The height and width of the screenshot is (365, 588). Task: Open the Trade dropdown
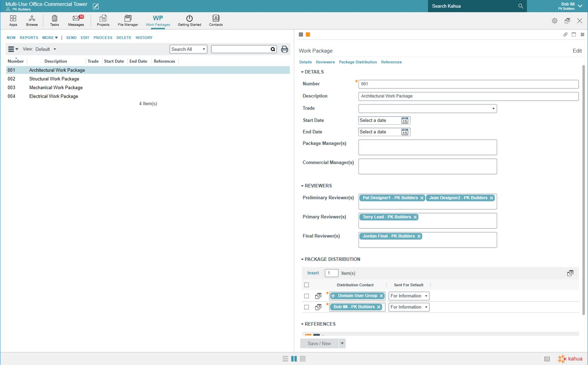[427, 109]
